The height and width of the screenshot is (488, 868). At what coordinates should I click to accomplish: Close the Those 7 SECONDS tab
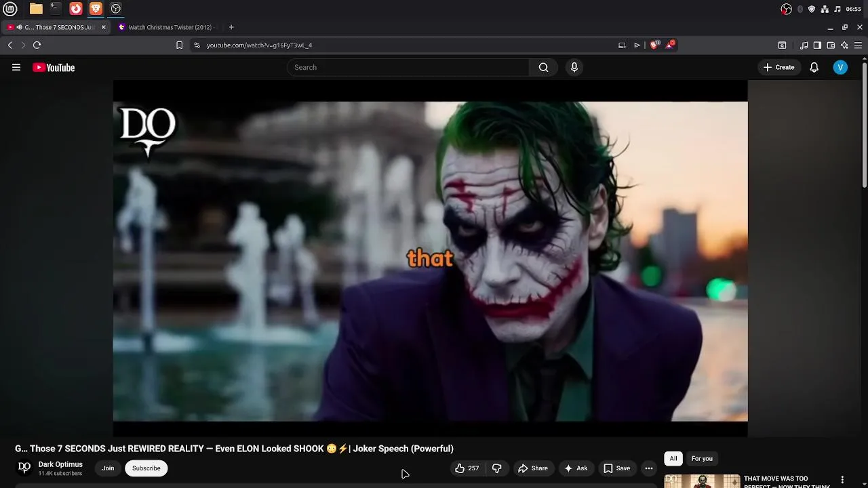coord(104,27)
